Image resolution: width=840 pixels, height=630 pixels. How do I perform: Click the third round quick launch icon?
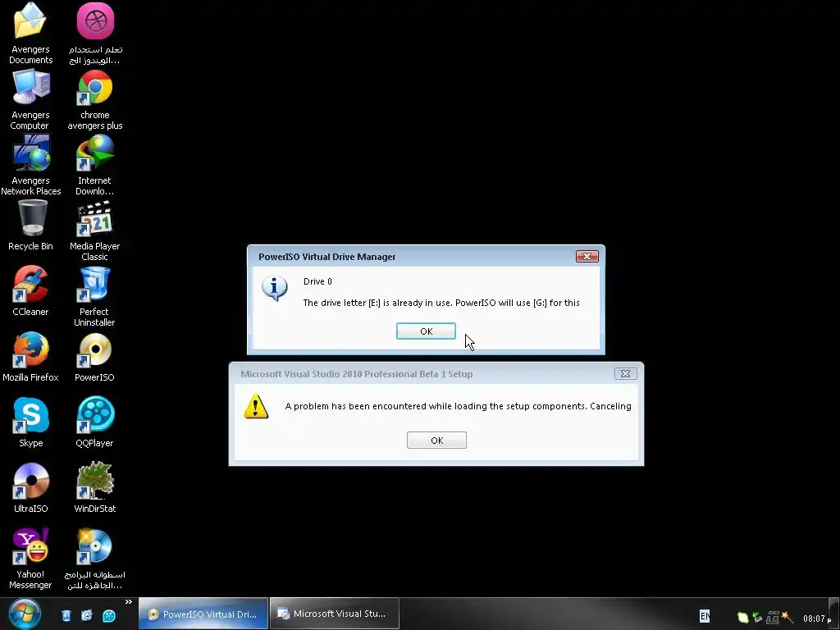(109, 615)
